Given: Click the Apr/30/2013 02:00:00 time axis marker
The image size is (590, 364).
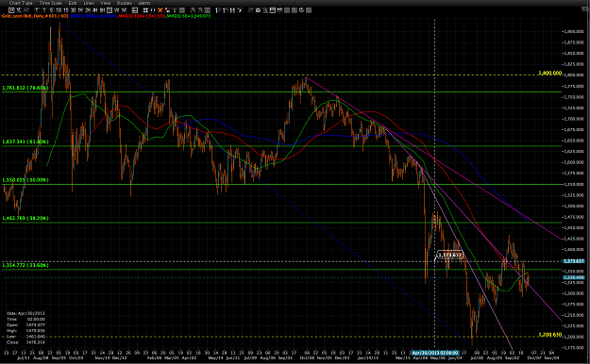Looking at the screenshot, I should [x=435, y=353].
